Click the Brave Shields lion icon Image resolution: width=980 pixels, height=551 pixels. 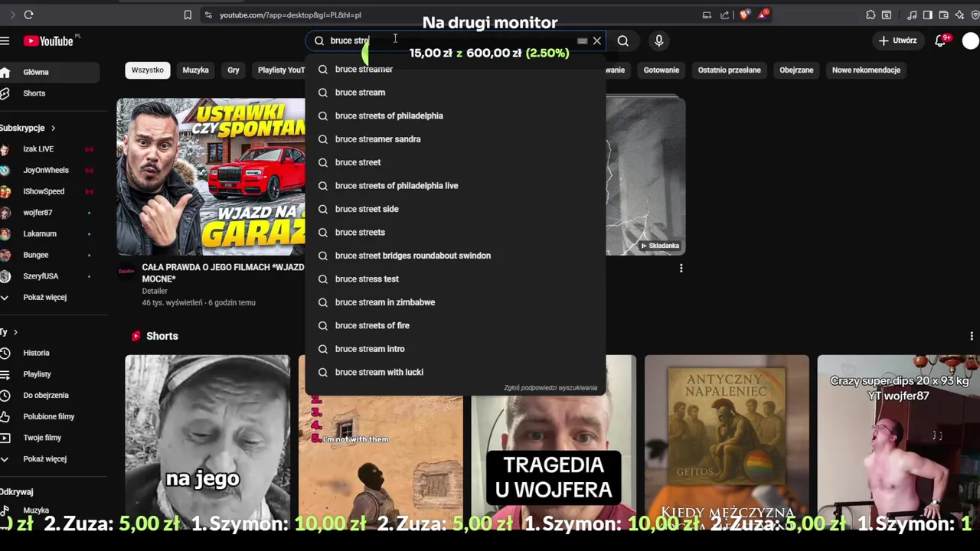[744, 15]
